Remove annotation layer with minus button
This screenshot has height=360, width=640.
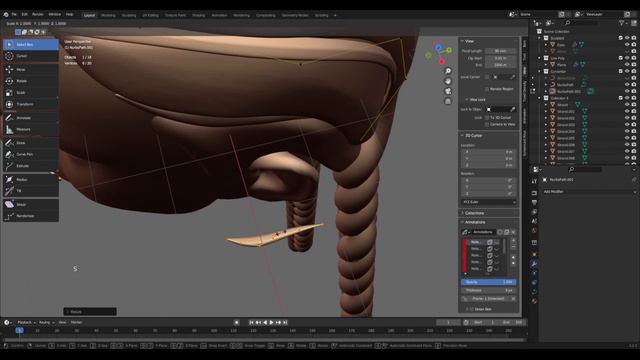click(x=513, y=247)
